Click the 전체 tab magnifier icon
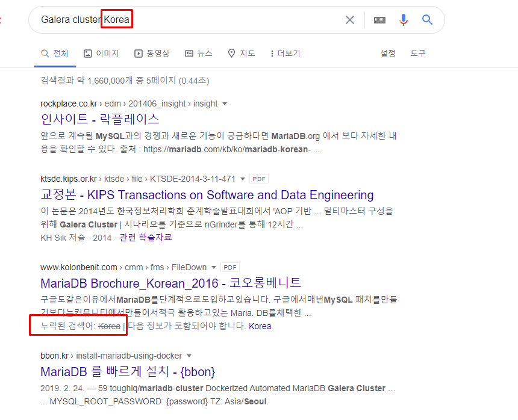The image size is (518, 420). click(45, 54)
